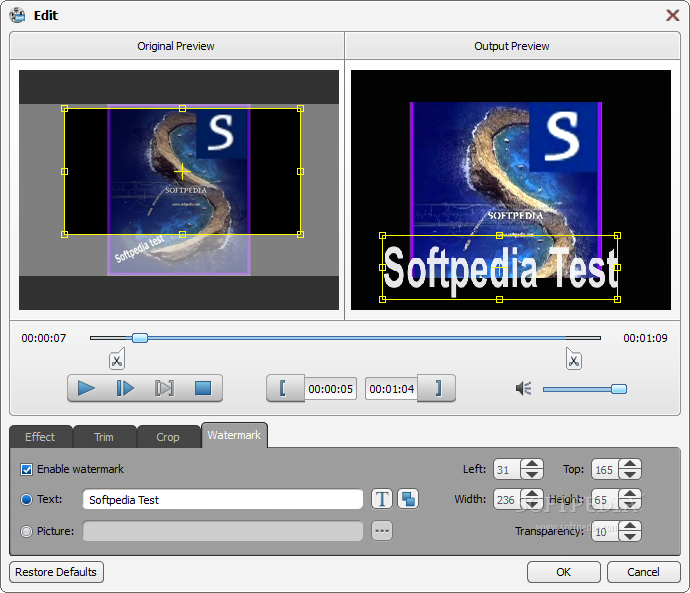Stop video playback
Image resolution: width=690 pixels, height=593 pixels.
tap(203, 388)
